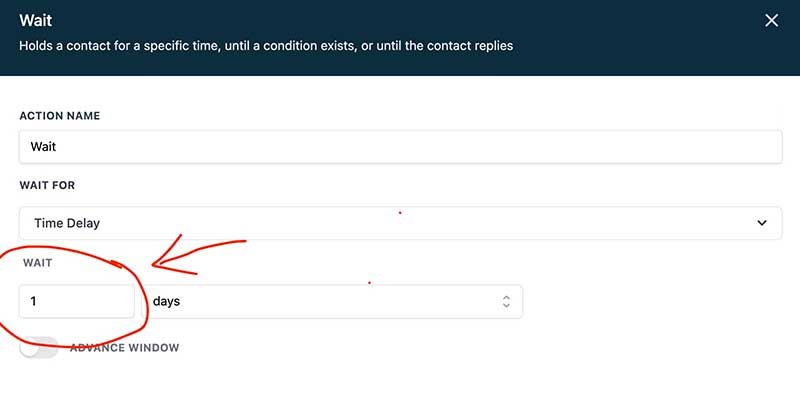Close the Wait panel with the X icon
This screenshot has width=800, height=396.
click(x=771, y=20)
